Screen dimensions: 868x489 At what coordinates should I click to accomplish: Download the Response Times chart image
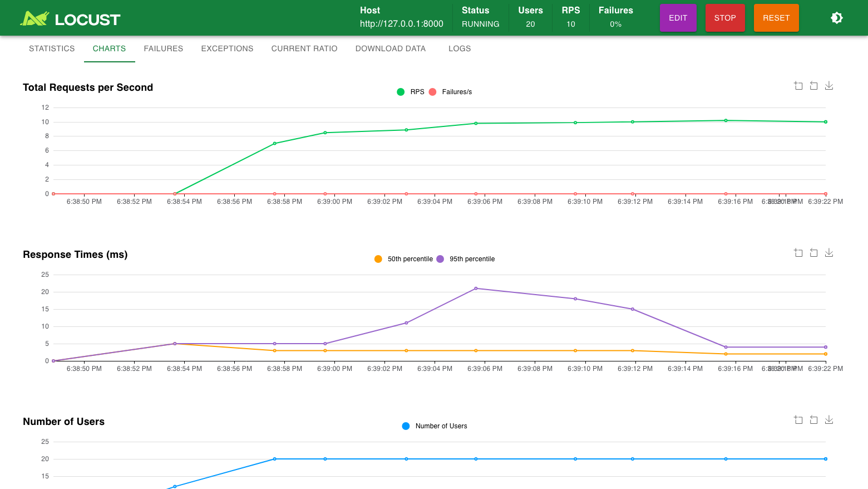[829, 253]
